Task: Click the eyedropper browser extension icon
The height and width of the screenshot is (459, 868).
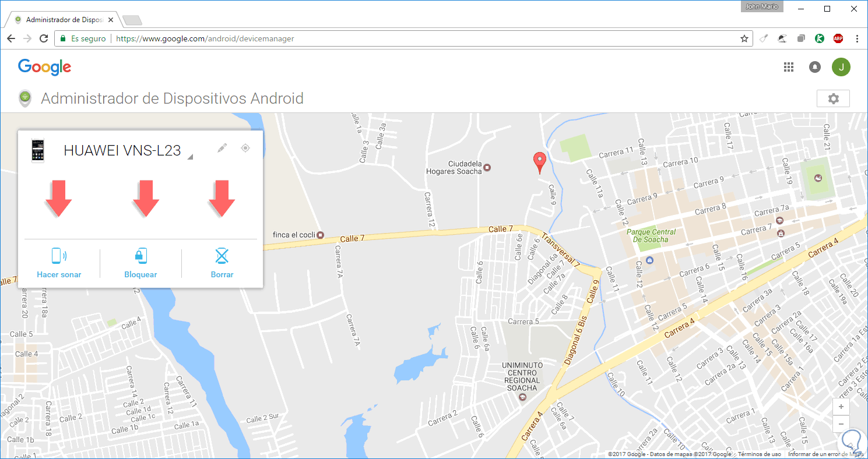Action: tap(764, 38)
